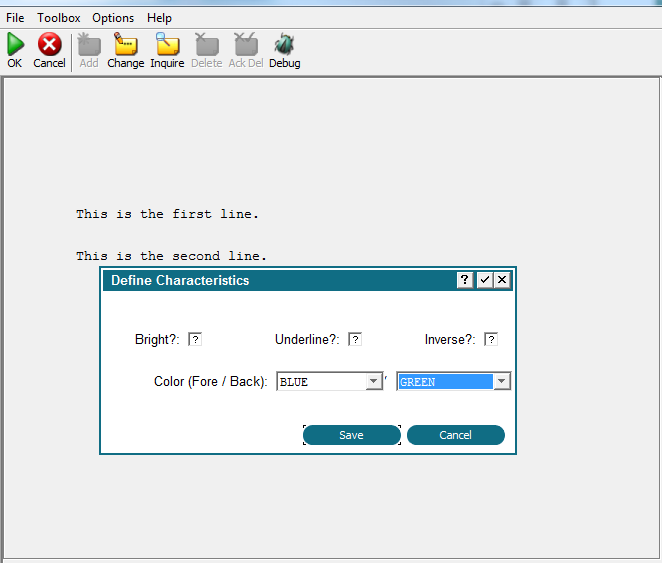The width and height of the screenshot is (662, 563).
Task: Toggle the Bright? checkbox
Action: click(x=195, y=339)
